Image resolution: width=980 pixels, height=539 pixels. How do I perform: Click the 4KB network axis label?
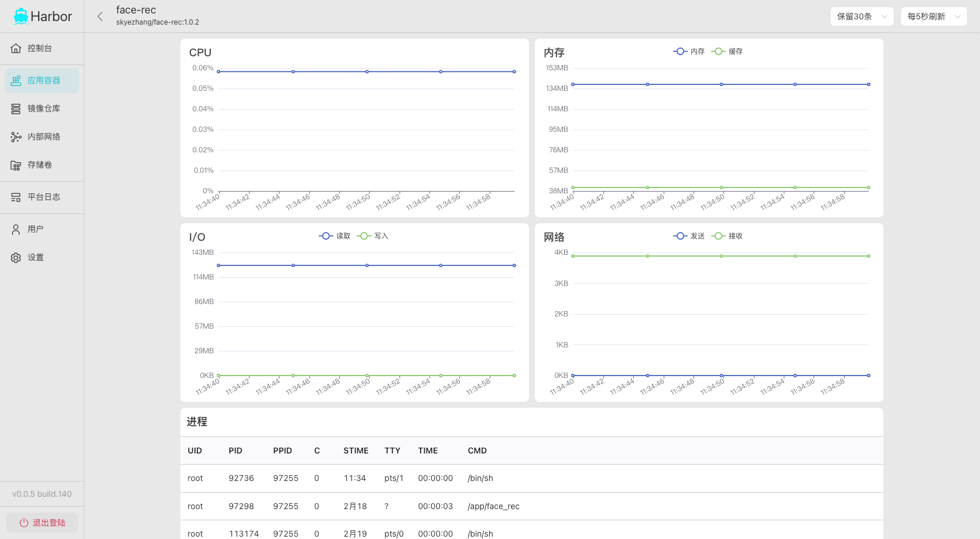(561, 253)
